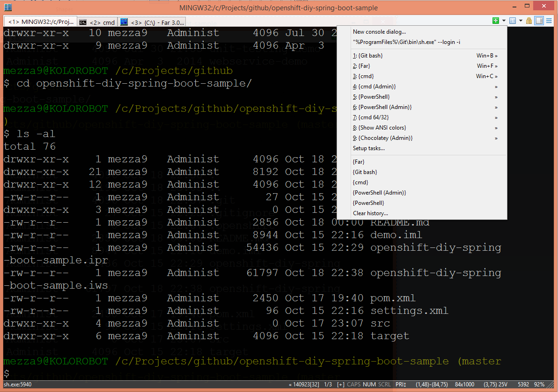The width and height of the screenshot is (558, 392).
Task: Expand the submenu arrow for {Far} Win+F
Action: 496,66
